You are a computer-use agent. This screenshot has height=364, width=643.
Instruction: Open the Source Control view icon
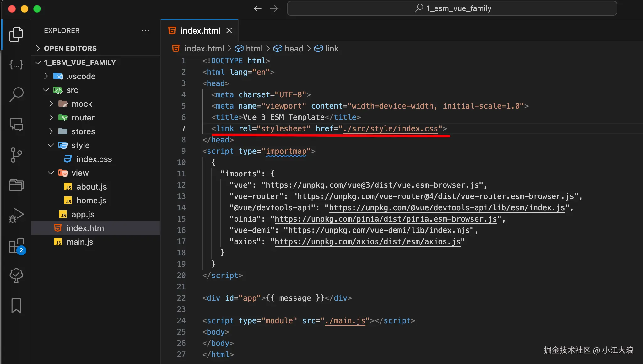16,155
